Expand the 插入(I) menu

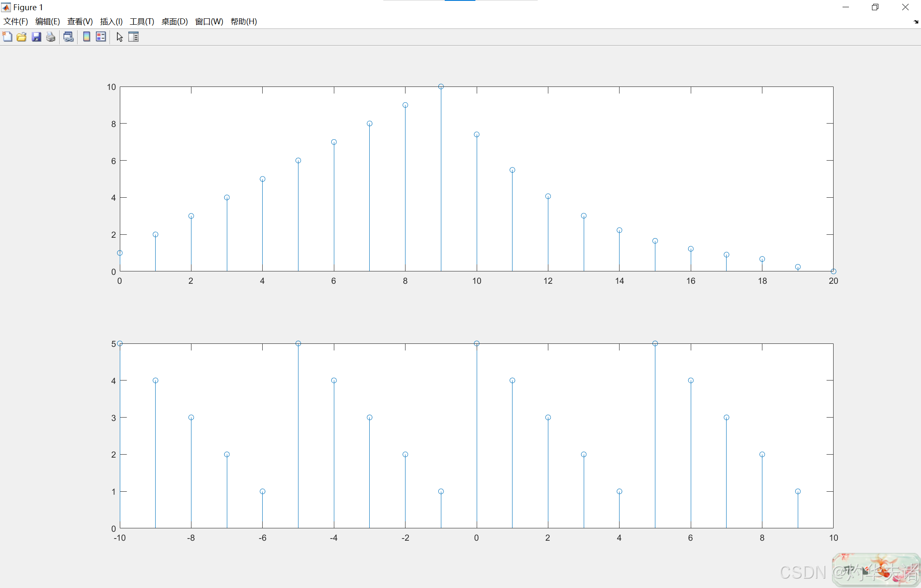coord(111,21)
